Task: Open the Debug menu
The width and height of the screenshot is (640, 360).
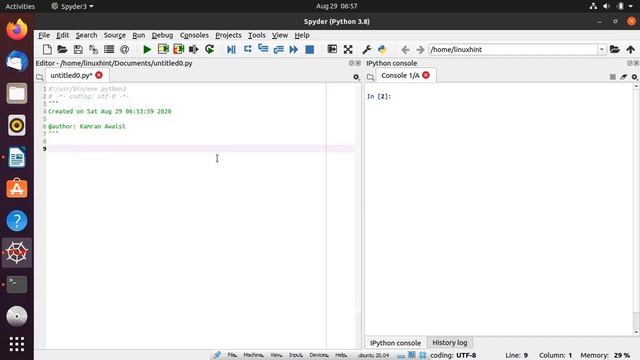Action: 162,35
